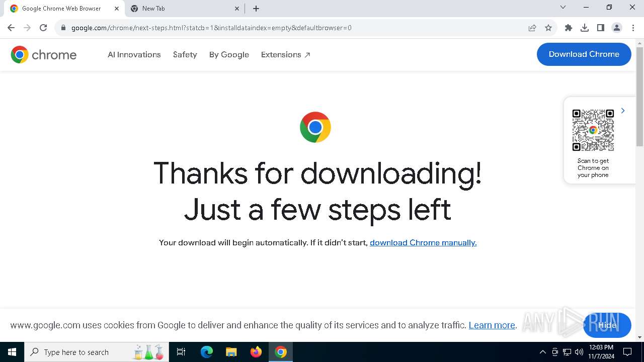
Task: Open a new tab with the plus button
Action: [x=256, y=9]
